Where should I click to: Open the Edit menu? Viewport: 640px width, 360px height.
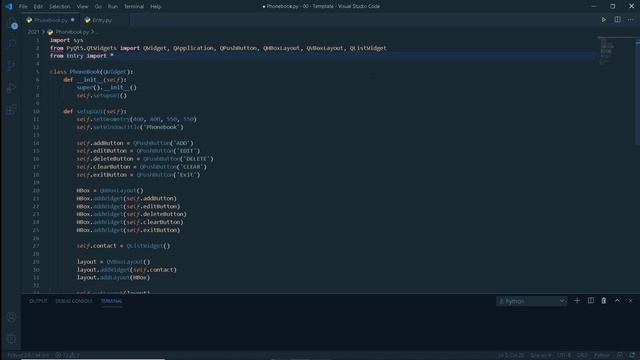tap(38, 7)
